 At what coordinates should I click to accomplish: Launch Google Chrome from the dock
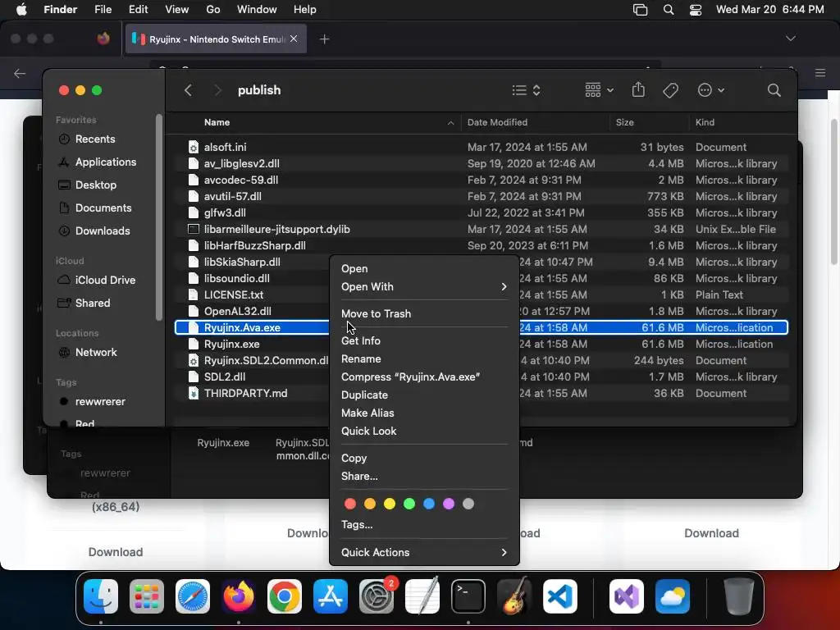click(x=285, y=596)
